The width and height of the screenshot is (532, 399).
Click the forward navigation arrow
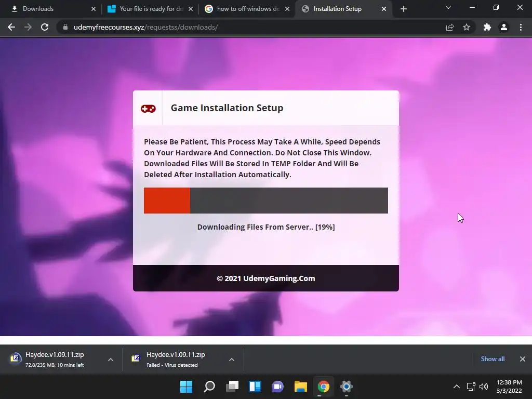(x=28, y=27)
